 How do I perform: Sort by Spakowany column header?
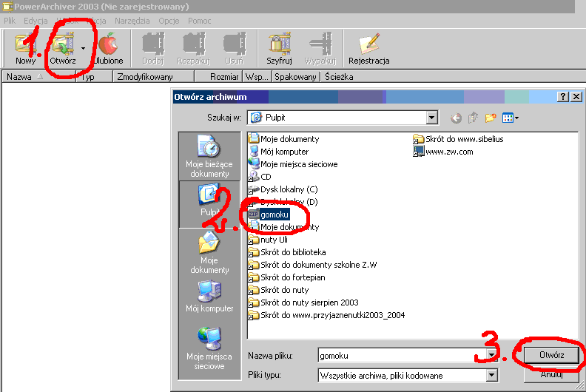click(x=296, y=77)
